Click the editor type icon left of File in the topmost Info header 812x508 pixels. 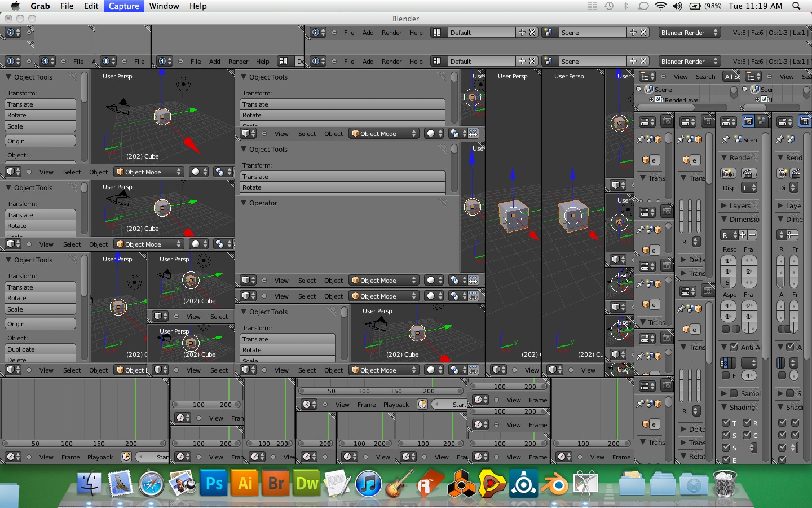pos(319,33)
